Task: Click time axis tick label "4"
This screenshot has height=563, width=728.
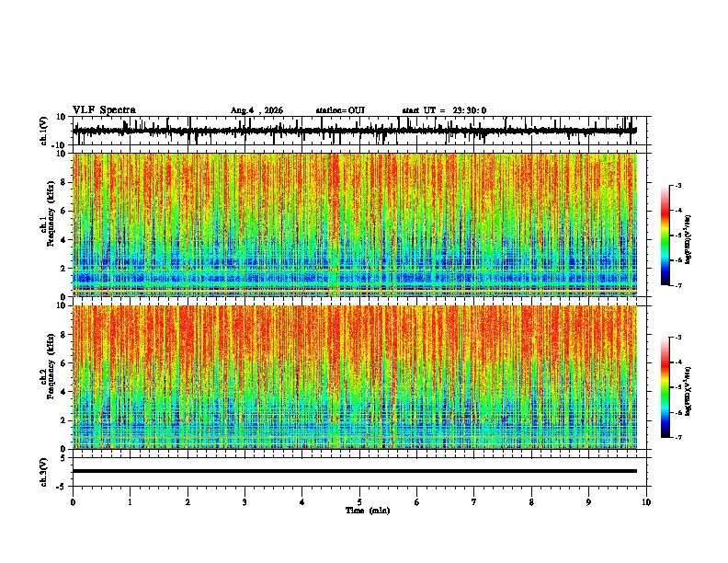Action: (302, 502)
